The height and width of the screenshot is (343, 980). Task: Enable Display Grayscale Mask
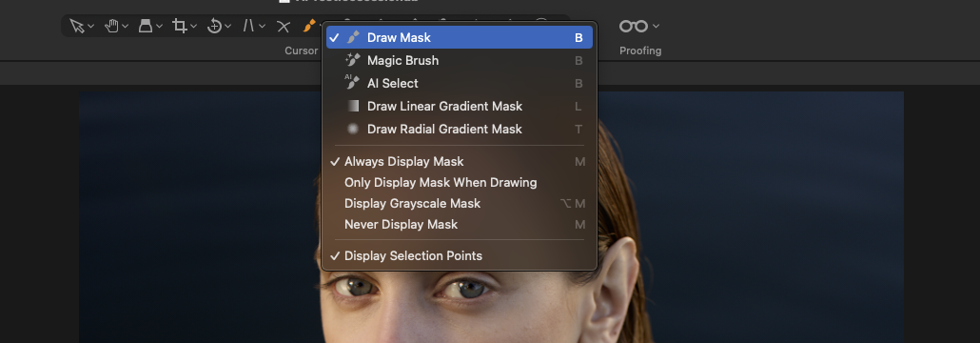(x=460, y=204)
